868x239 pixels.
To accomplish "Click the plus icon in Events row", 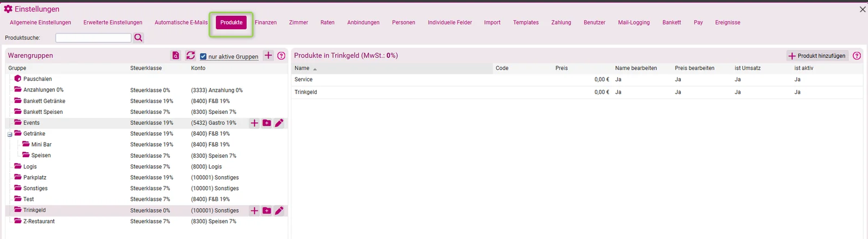I will point(254,123).
